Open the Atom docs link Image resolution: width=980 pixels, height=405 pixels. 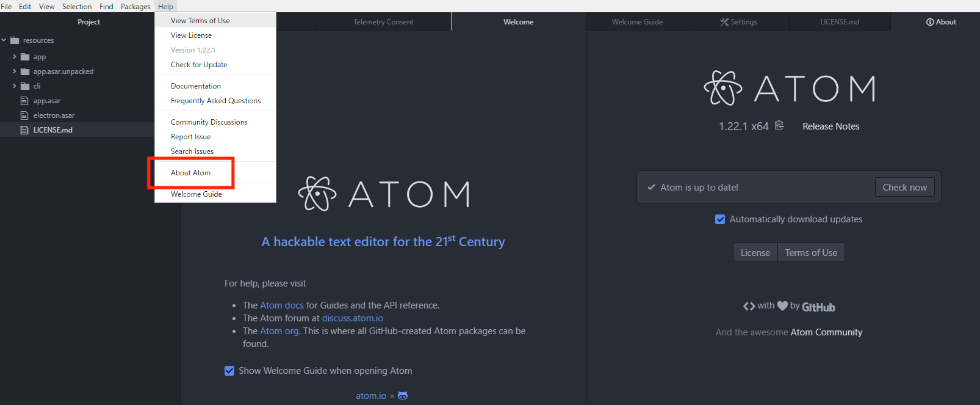pyautogui.click(x=281, y=305)
